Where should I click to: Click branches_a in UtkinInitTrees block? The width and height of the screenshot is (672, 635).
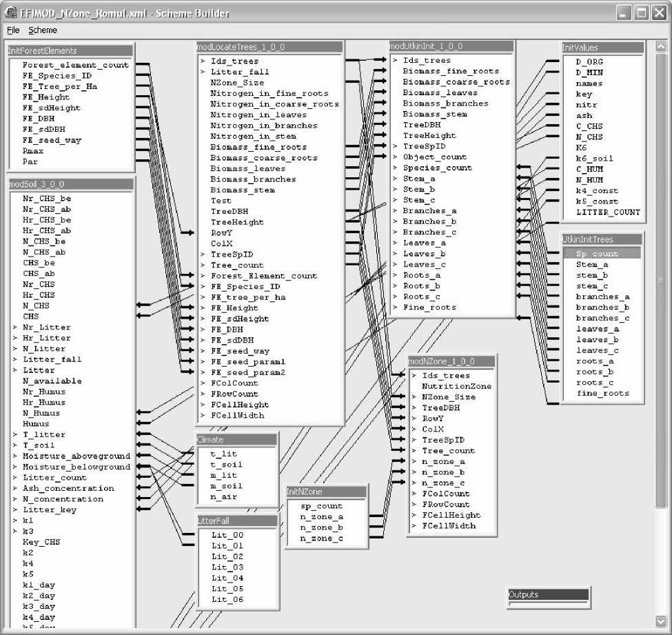click(x=602, y=296)
